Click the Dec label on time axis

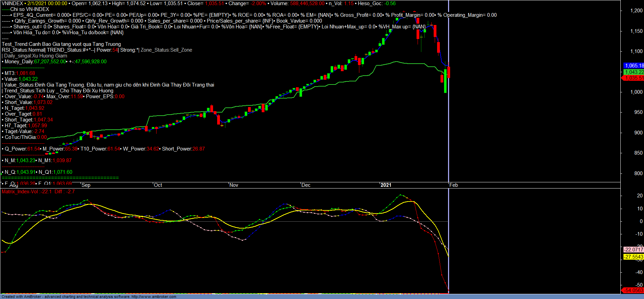point(306,185)
